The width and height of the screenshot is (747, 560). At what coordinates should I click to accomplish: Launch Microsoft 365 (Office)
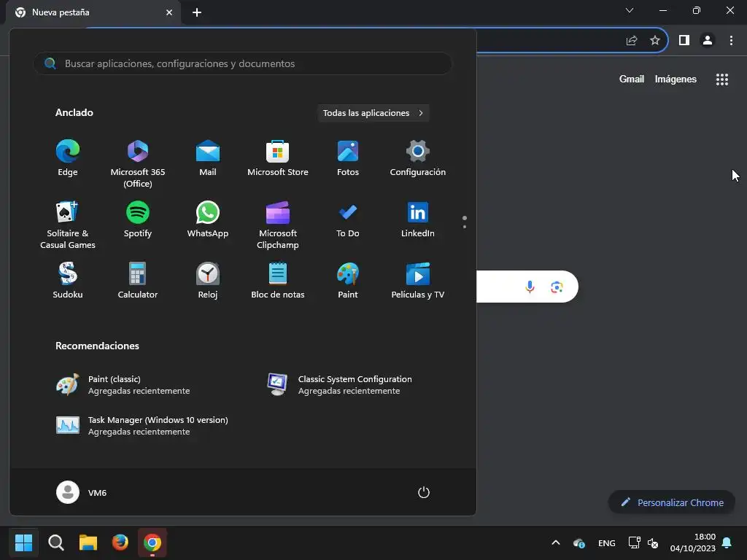tap(138, 164)
